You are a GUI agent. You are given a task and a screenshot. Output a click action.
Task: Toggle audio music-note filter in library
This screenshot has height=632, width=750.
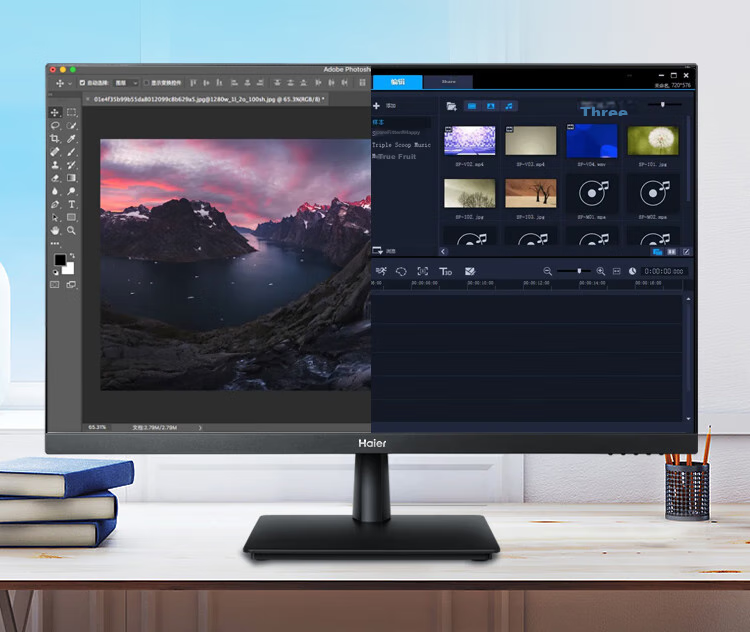pyautogui.click(x=509, y=106)
